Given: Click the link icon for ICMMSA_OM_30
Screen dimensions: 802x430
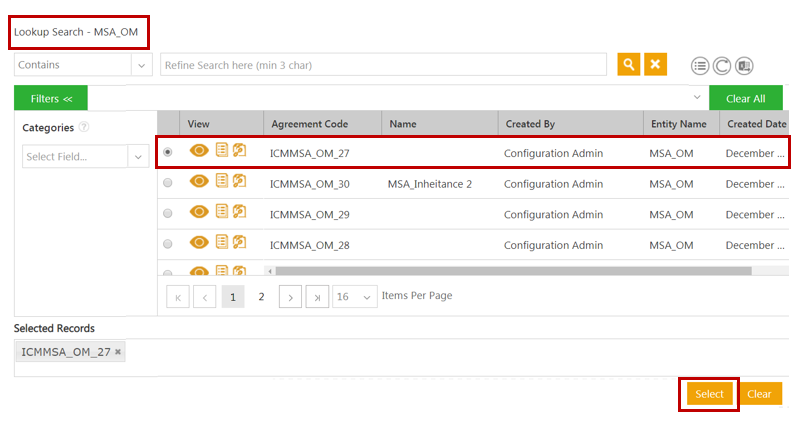Looking at the screenshot, I should (x=239, y=182).
